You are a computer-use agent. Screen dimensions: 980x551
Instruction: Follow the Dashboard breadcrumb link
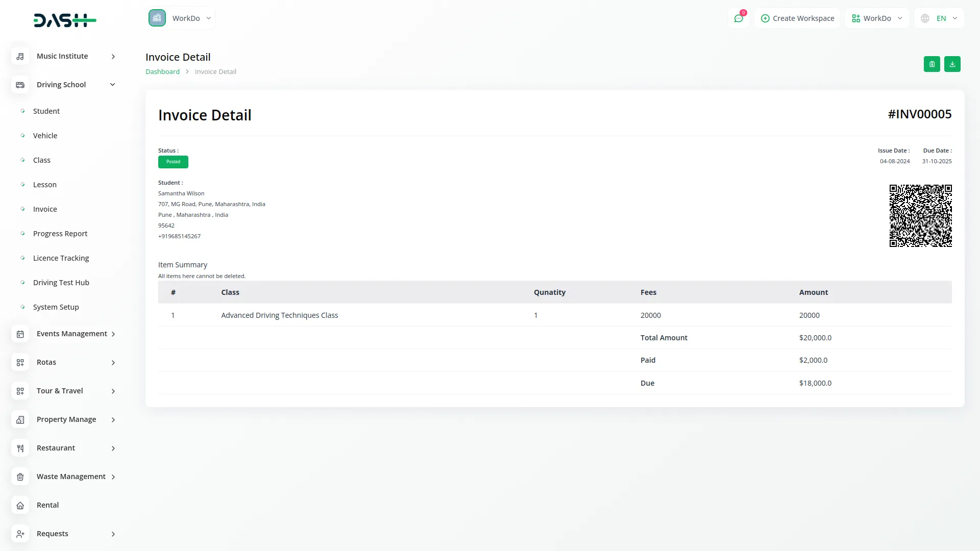click(162, 72)
